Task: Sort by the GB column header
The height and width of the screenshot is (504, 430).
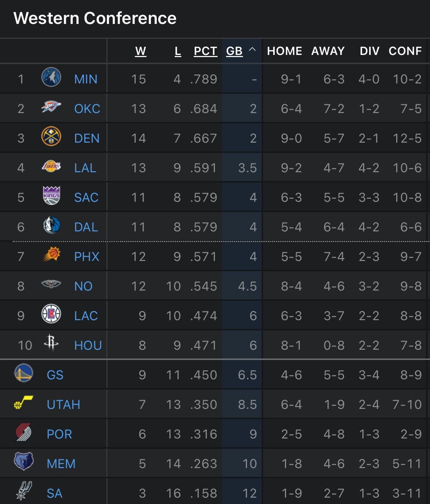Action: pos(234,51)
